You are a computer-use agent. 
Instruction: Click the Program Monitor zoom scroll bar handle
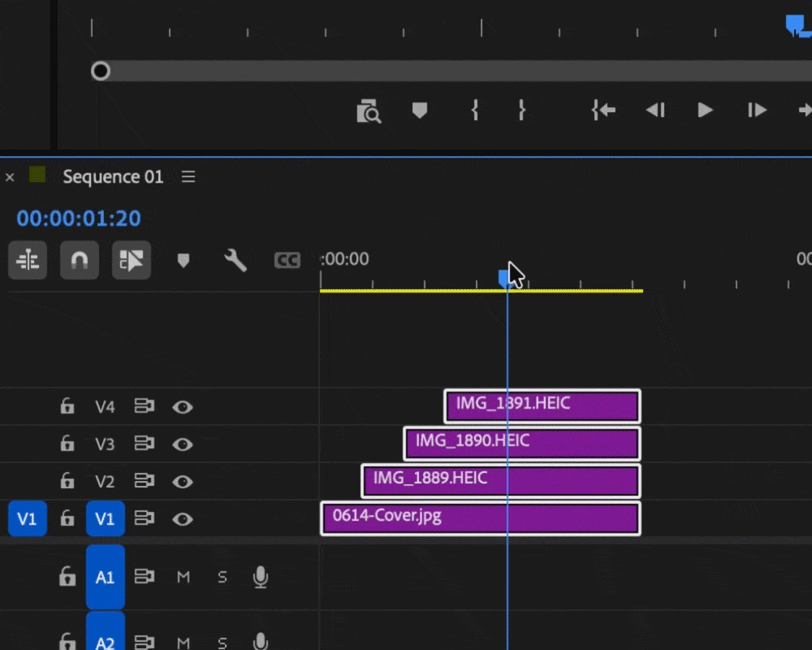click(x=101, y=71)
